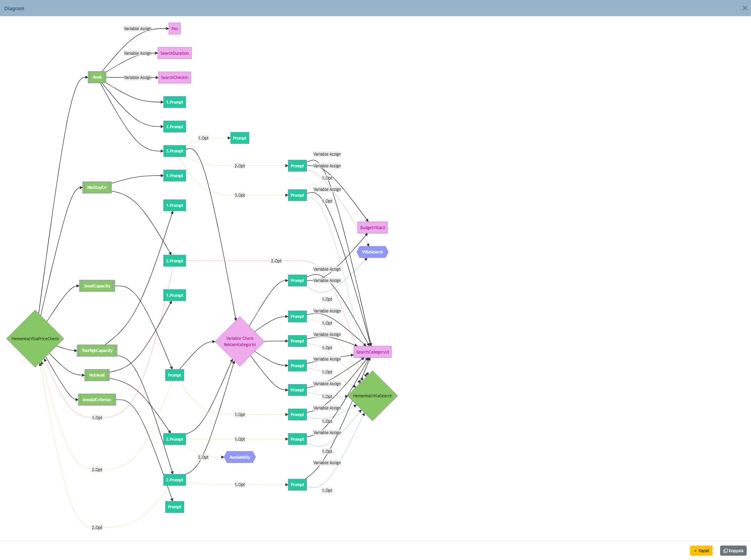Click the HemenkalVillaPriceCheck diamond node
751x560 pixels.
click(x=35, y=339)
